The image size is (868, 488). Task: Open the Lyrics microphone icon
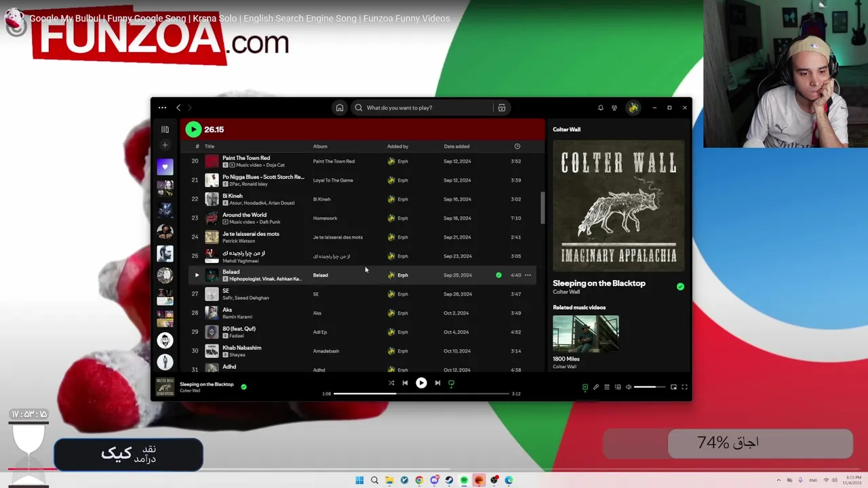click(596, 387)
